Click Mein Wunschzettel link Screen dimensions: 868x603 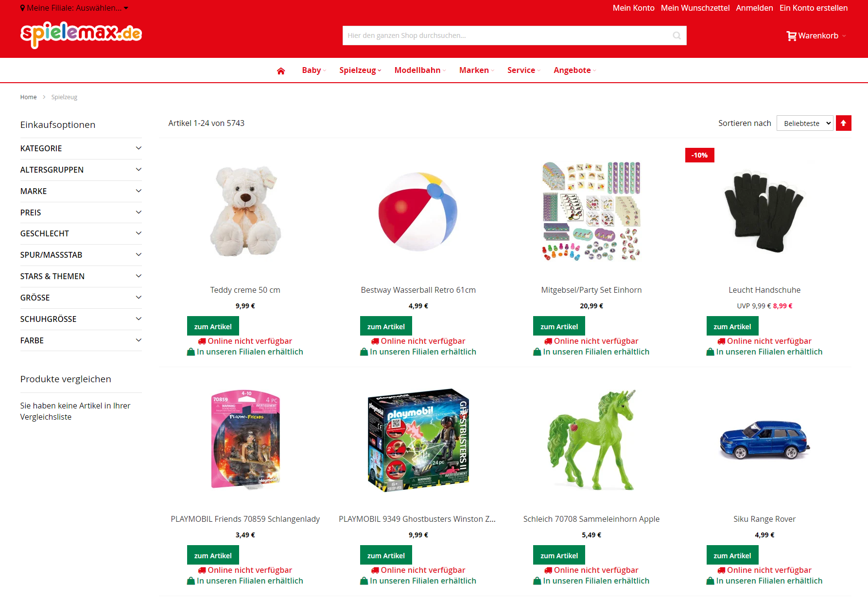coord(695,8)
